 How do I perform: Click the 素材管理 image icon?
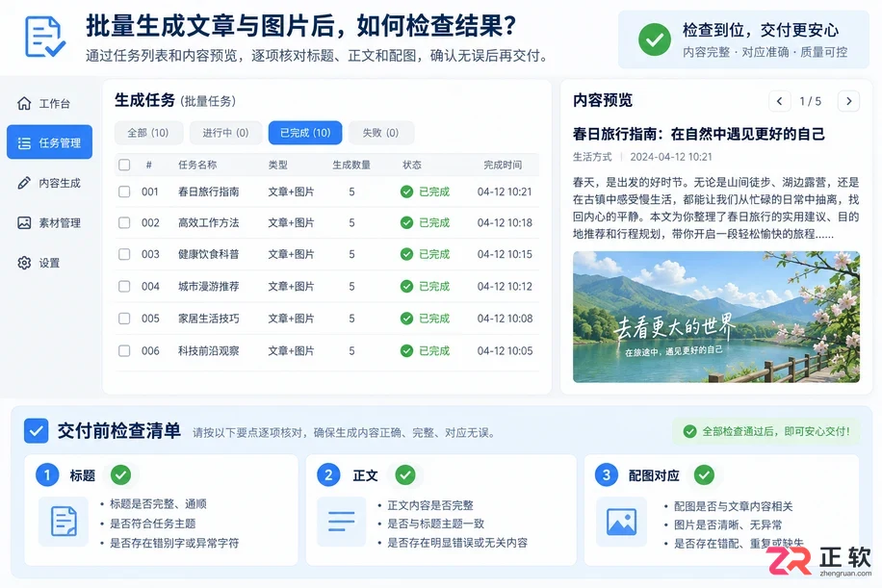point(24,222)
